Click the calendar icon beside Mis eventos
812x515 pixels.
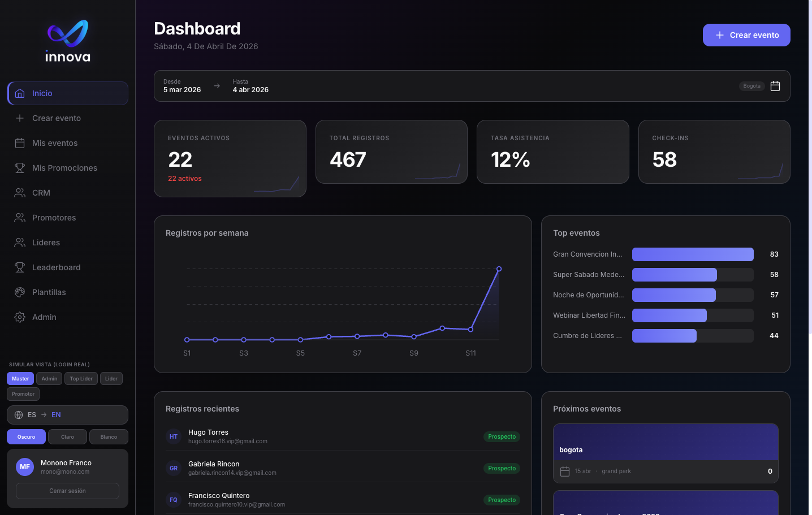click(20, 143)
